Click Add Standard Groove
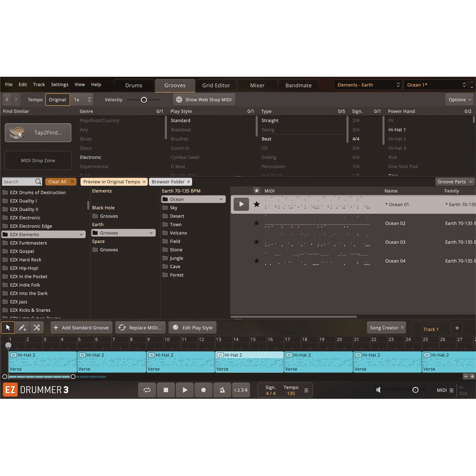Screen dimensions: 476x476 (82, 328)
